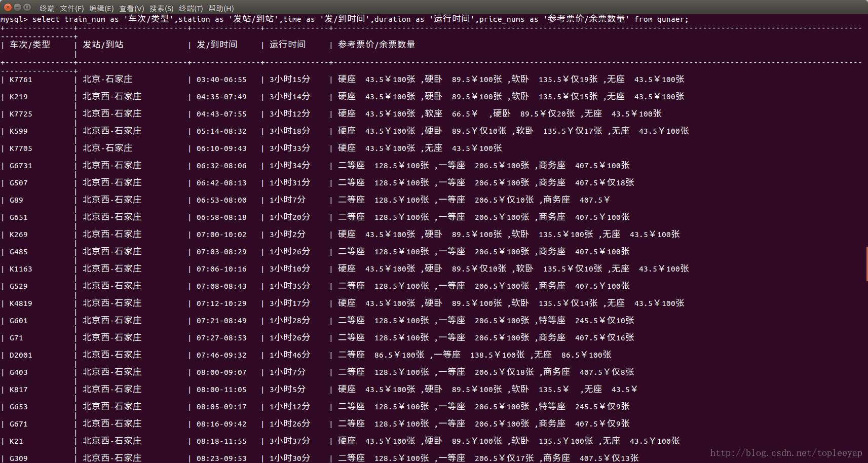Open the 搜索(S) menu

(x=162, y=8)
